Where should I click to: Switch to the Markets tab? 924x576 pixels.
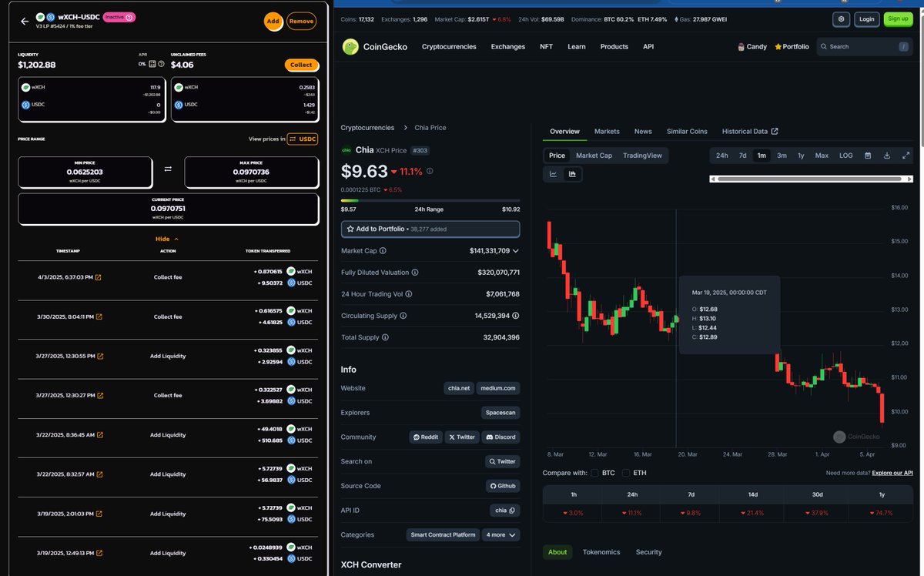click(x=607, y=132)
